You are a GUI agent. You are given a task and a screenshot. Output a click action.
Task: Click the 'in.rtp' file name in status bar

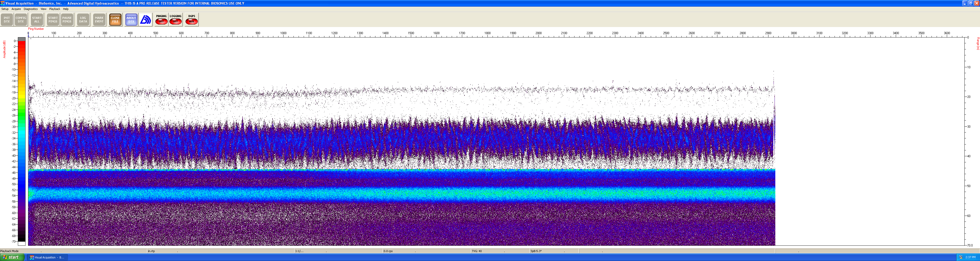point(151,251)
